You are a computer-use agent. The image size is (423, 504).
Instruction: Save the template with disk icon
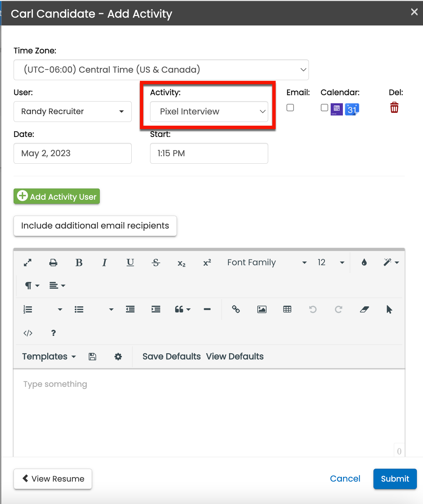point(92,357)
